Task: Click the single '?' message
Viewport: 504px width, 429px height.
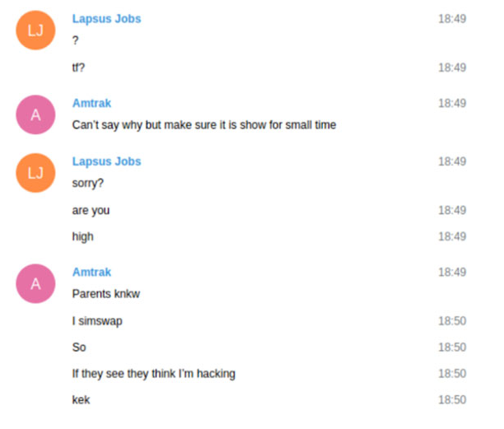Action: click(75, 40)
